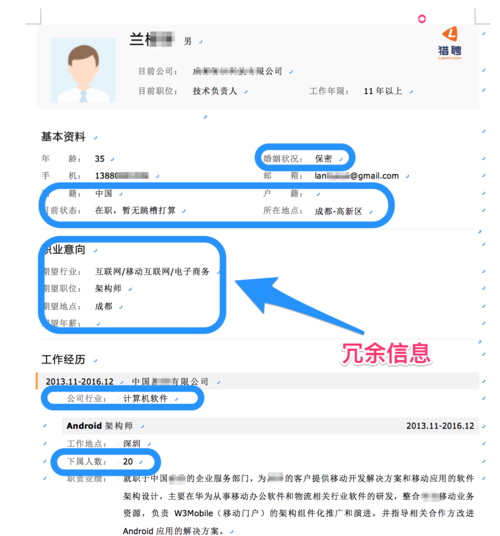Viewport: 500px width, 536px height.
Task: Click the 保密 marital status value
Action: [323, 159]
